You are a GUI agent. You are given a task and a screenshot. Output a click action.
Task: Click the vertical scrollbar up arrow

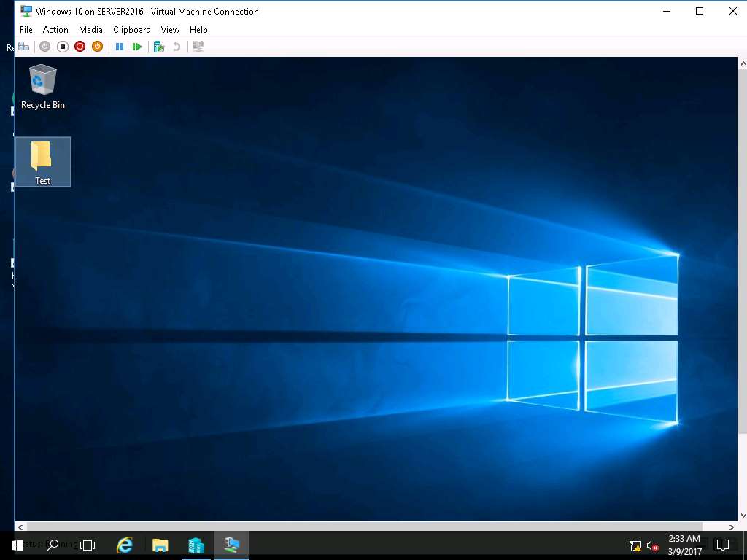click(x=743, y=63)
